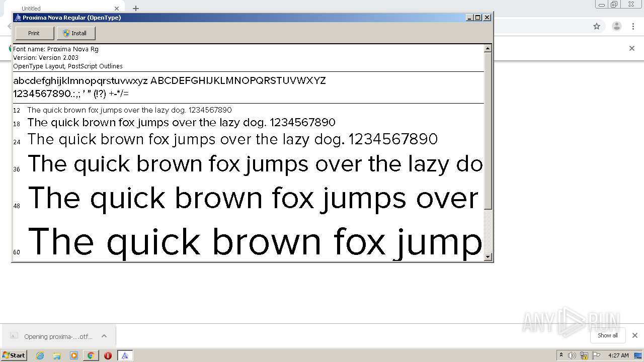Click the font preview scrollbar up arrow

click(x=488, y=49)
